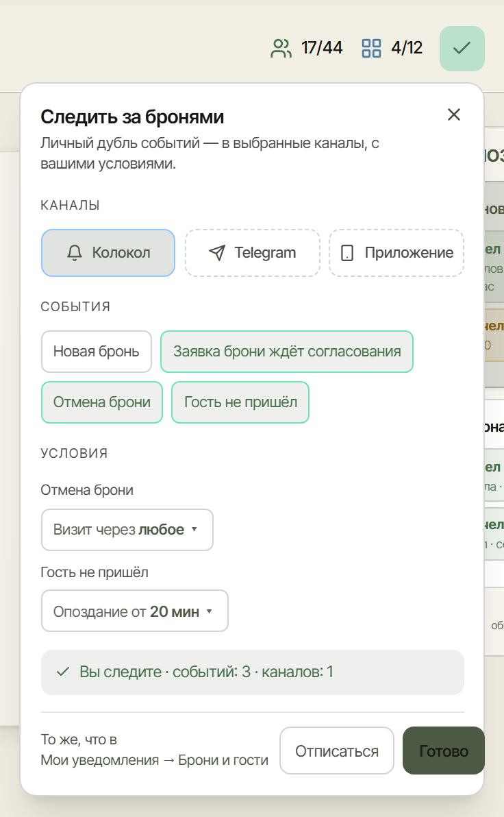The height and width of the screenshot is (817, 504).
Task: Click the 4/12 tables counter
Action: pyautogui.click(x=407, y=48)
